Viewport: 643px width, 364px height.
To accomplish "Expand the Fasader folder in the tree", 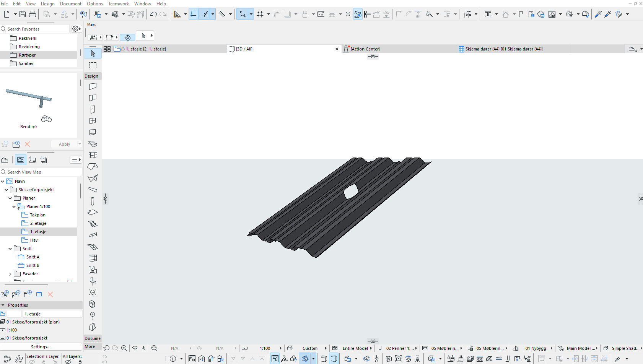I will point(10,274).
